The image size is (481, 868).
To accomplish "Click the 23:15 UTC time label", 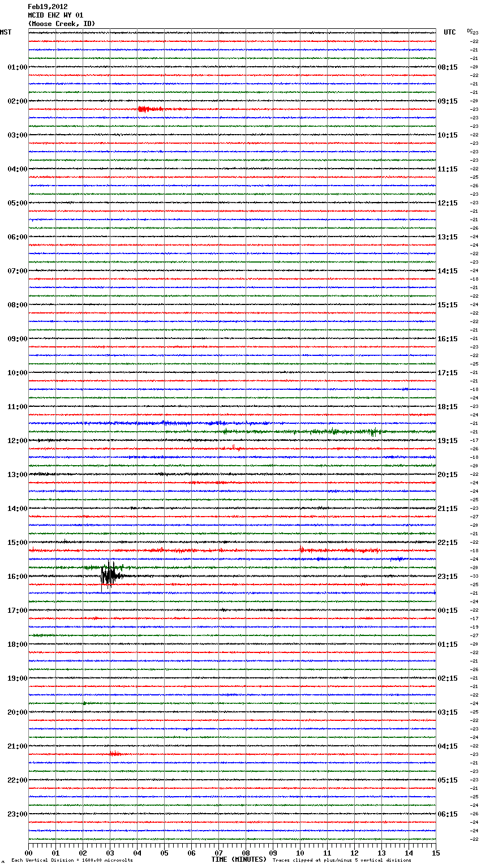I will point(448,577).
